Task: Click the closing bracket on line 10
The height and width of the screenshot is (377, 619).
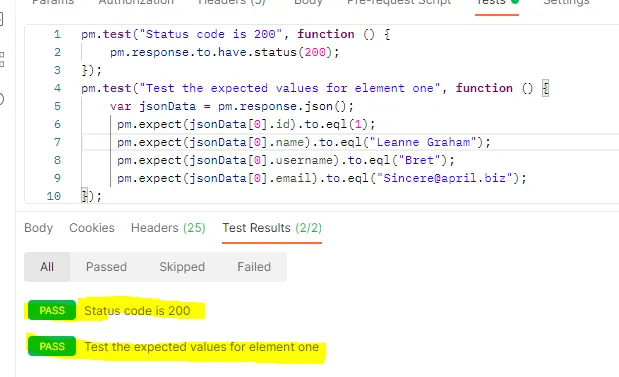Action: pyautogui.click(x=84, y=196)
